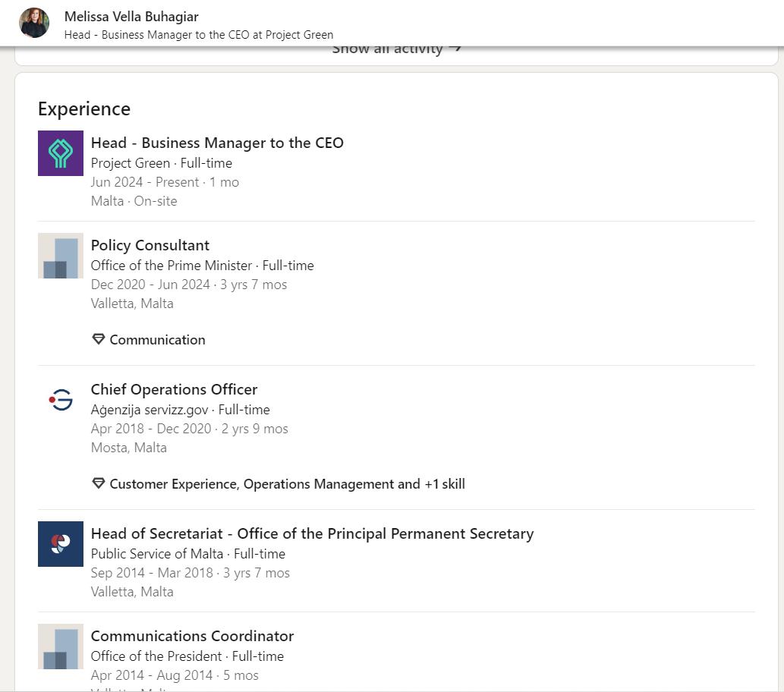The height and width of the screenshot is (692, 784).
Task: Open the Aġenzija servizz.gov logo
Action: pyautogui.click(x=61, y=400)
